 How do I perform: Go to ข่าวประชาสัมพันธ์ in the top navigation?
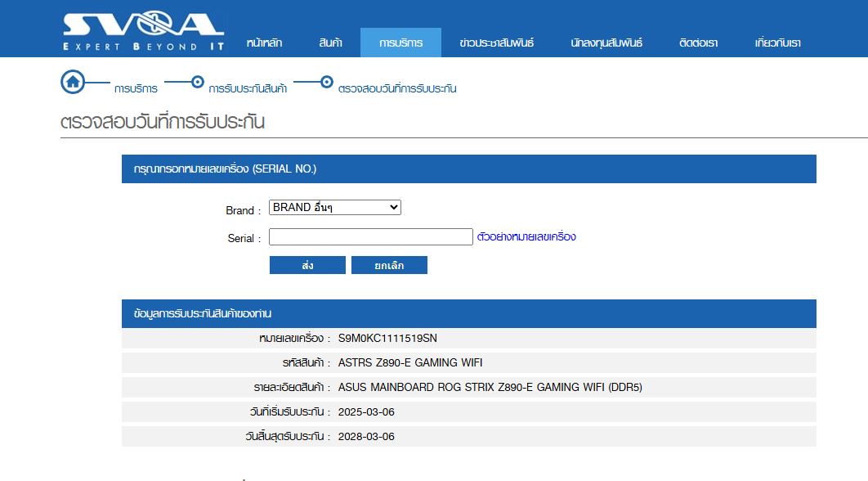point(496,43)
